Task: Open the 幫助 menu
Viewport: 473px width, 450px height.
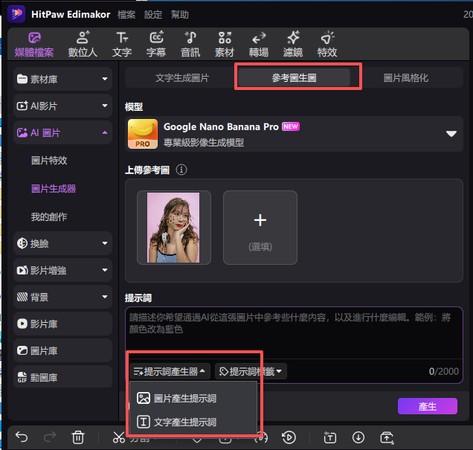Action: 180,15
